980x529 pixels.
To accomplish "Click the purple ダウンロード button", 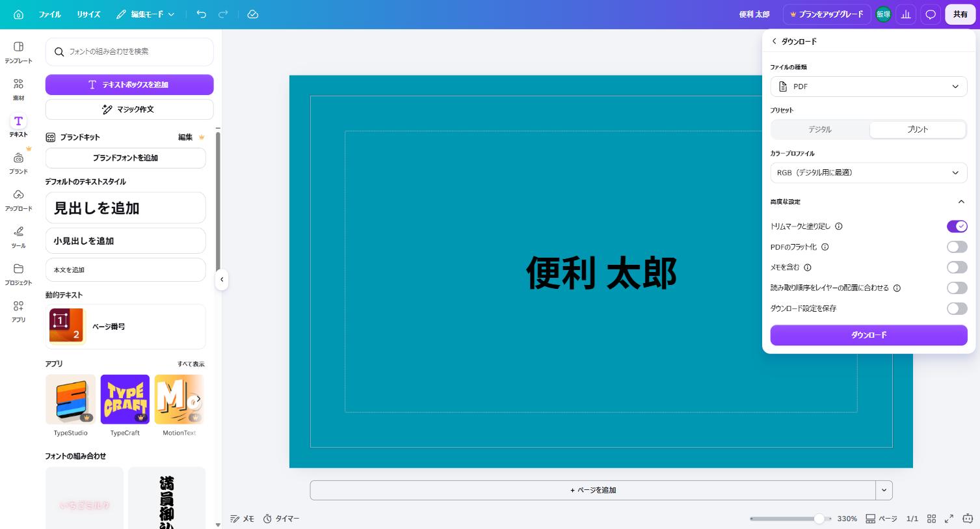I will tap(869, 335).
